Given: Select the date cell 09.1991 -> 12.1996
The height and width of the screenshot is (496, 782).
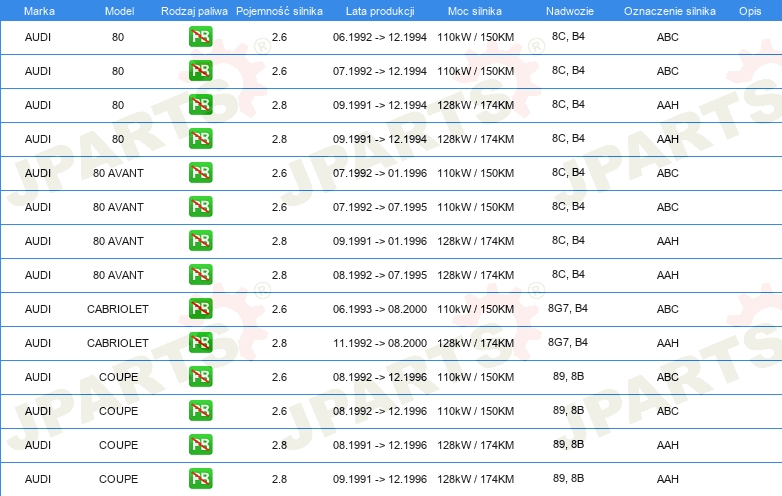Looking at the screenshot, I should (x=380, y=479).
